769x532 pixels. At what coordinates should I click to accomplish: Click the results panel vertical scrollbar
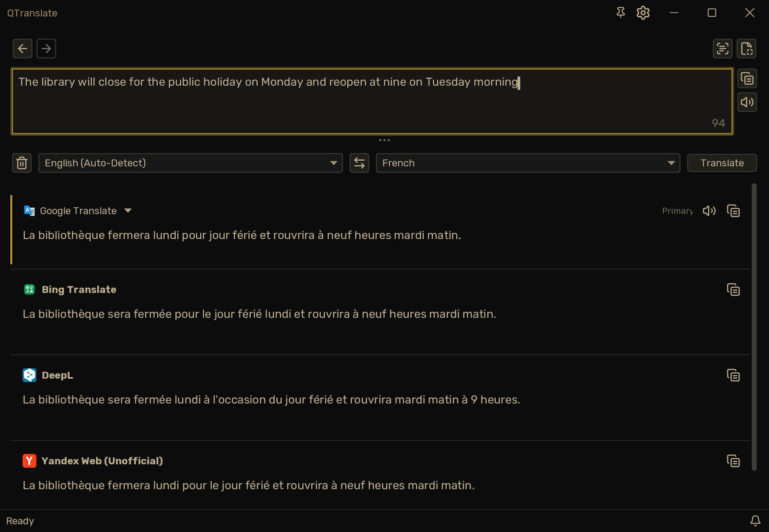(754, 327)
